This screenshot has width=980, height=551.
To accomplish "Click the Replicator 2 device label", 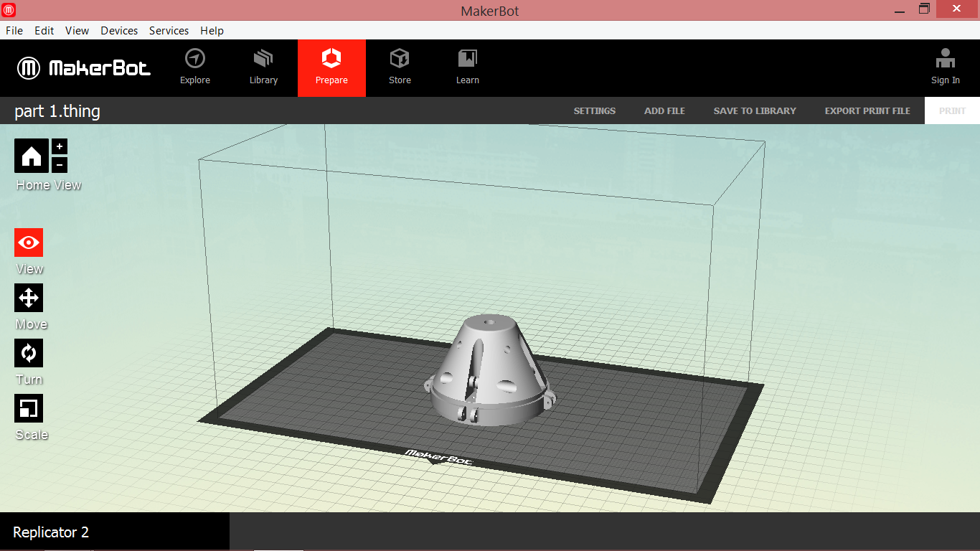I will click(51, 532).
